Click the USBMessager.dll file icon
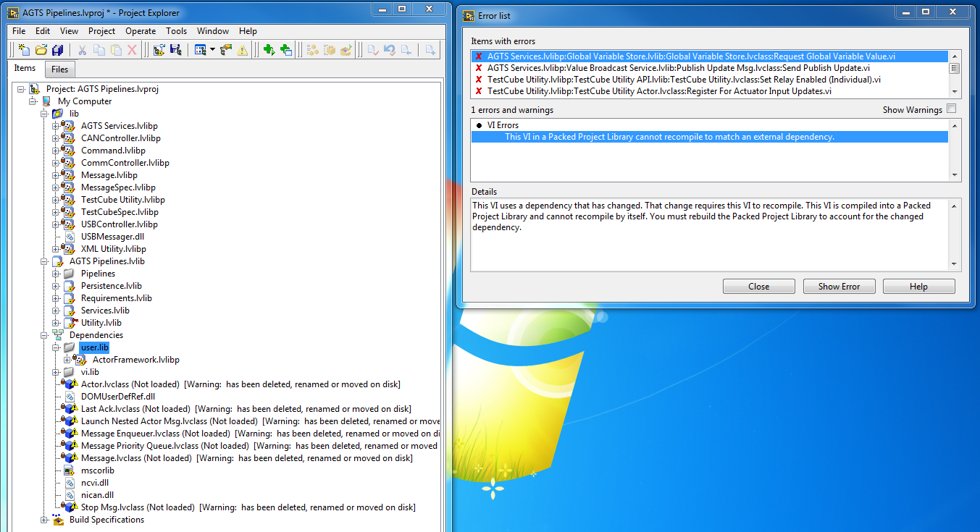The height and width of the screenshot is (532, 980). [70, 237]
